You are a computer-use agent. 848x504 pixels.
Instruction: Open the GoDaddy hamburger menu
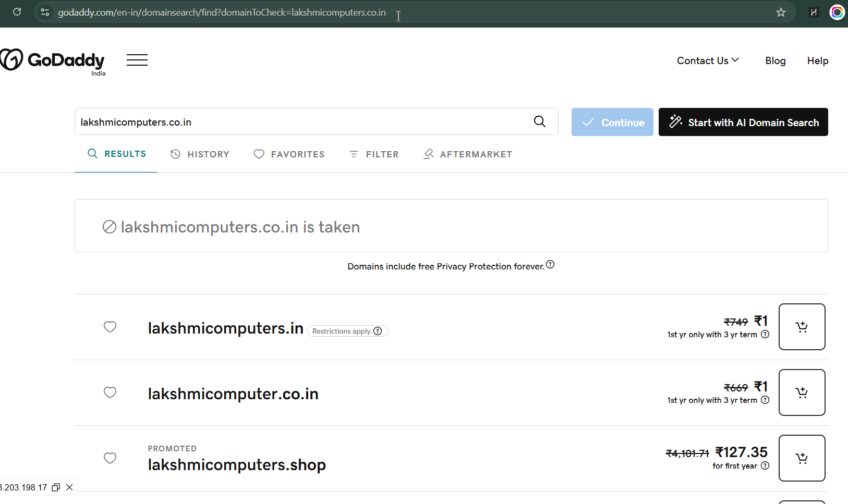pos(137,60)
